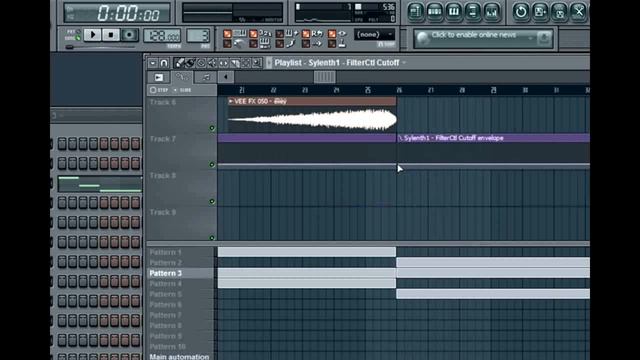Mute Track 8 with its green dot

[212, 201]
